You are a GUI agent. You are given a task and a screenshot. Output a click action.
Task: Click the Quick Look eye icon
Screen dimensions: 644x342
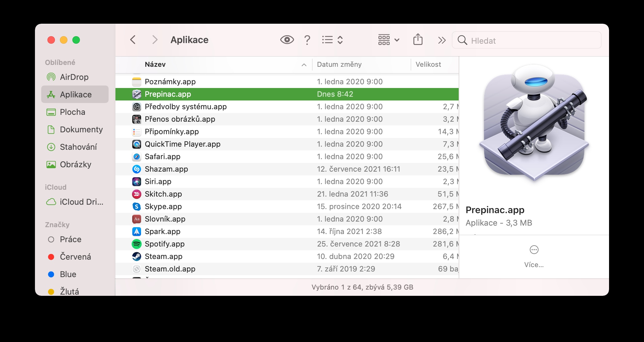click(287, 40)
